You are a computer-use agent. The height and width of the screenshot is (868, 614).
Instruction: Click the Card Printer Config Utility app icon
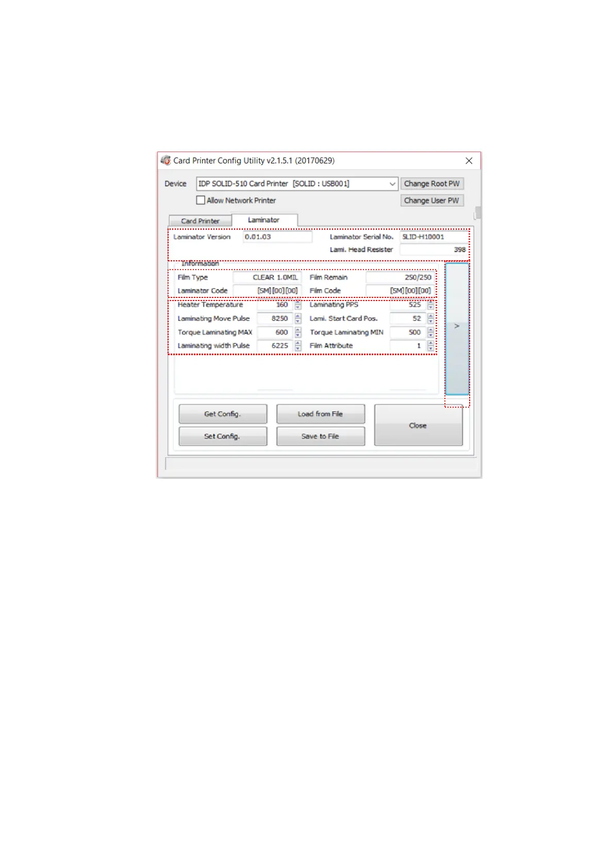pos(165,160)
